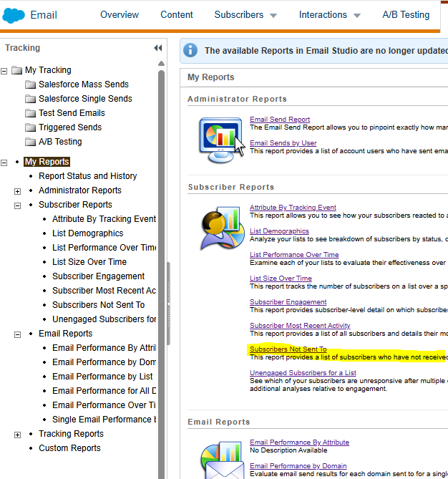Select Salesforce Single Sends tree item
This screenshot has width=448, height=479.
[x=85, y=99]
